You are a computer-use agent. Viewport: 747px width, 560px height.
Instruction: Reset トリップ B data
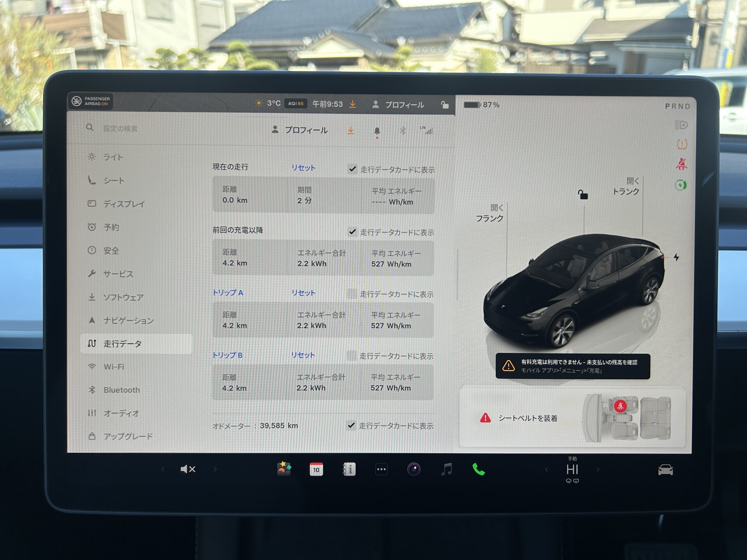click(x=303, y=355)
